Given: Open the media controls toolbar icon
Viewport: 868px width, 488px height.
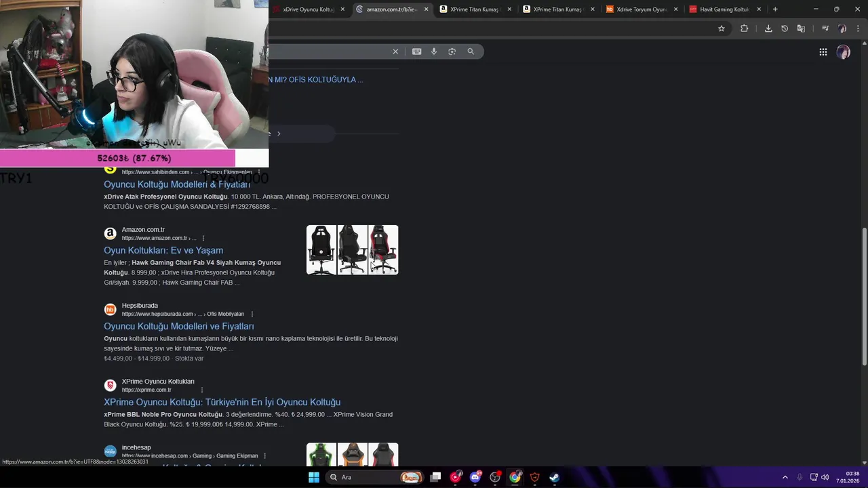Looking at the screenshot, I should [825, 28].
